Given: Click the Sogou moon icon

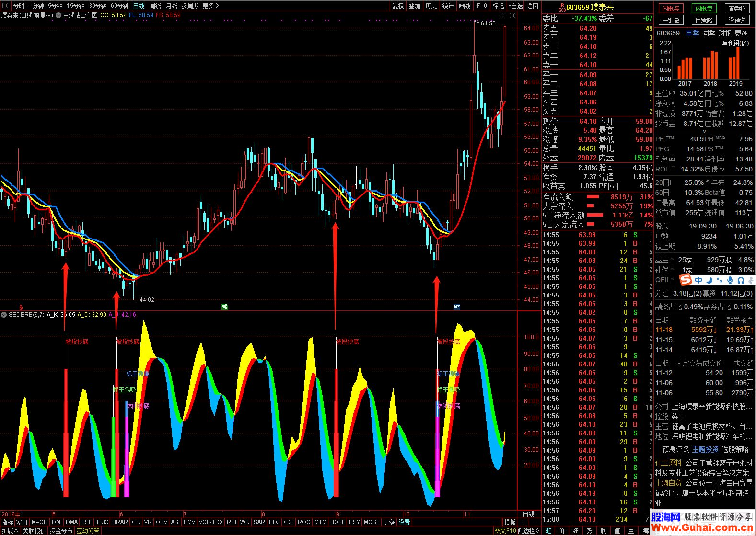Looking at the screenshot, I should pos(709,280).
